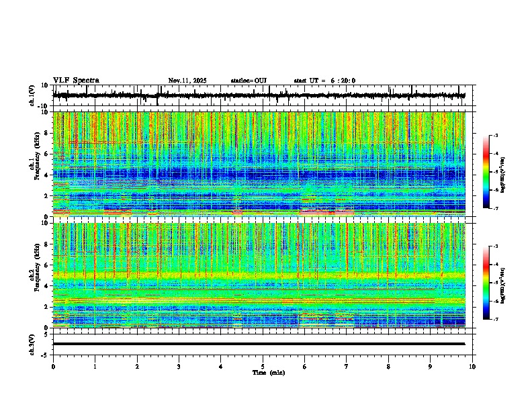532x411 pixels.
Task: Click the ch.1 "Frequency (kHz)" axis label
Action: pos(38,156)
